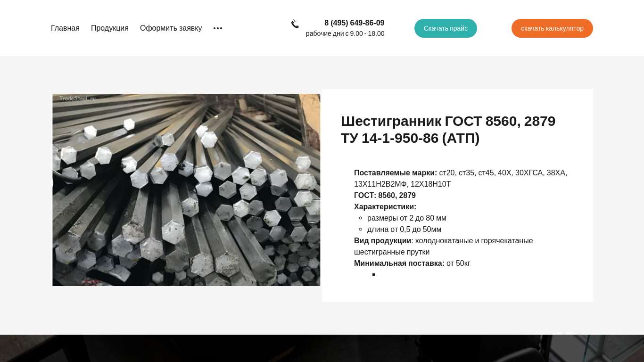Click the Минимальная поставка line

tap(412, 263)
